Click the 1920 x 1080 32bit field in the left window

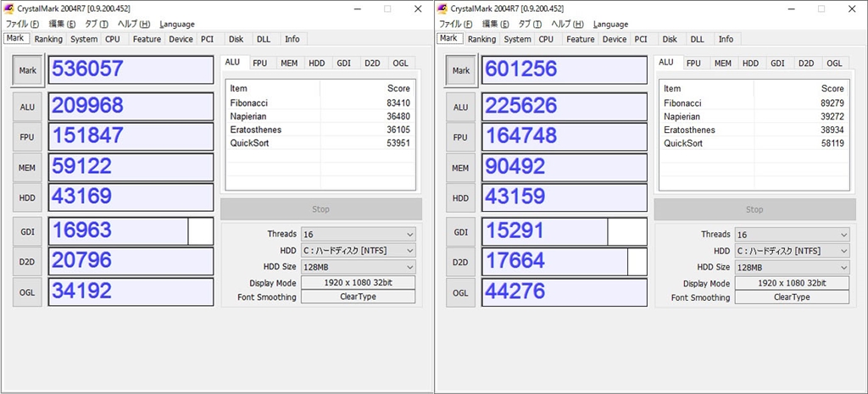coord(359,282)
